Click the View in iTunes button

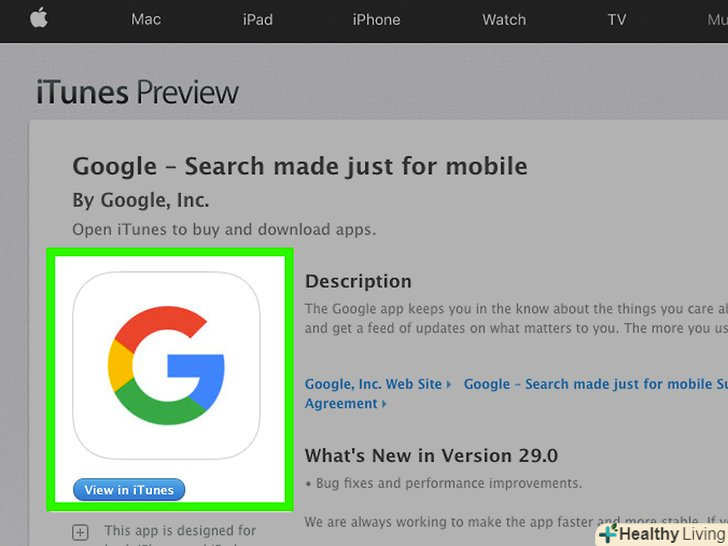pos(129,490)
